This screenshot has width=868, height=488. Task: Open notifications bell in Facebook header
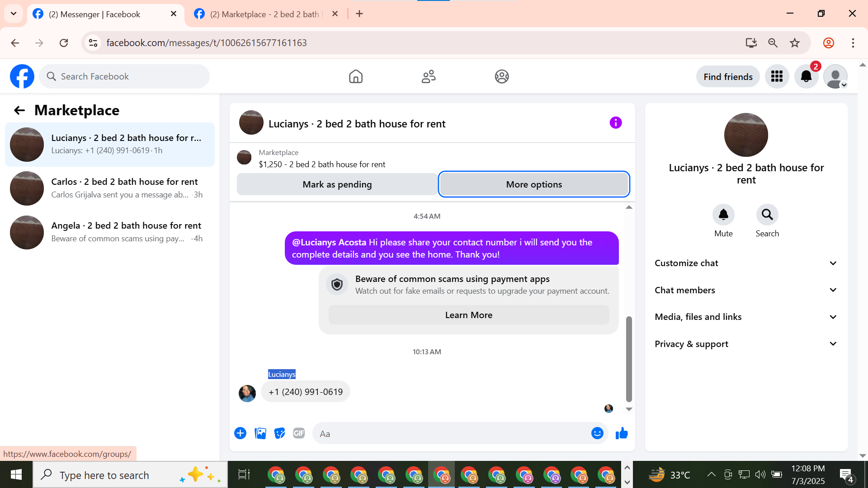(x=806, y=76)
